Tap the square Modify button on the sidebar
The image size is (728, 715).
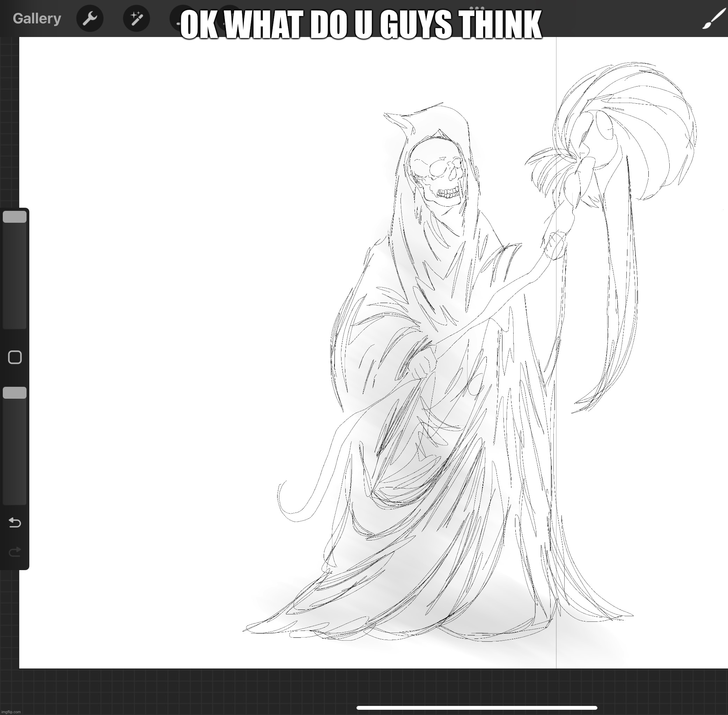coord(14,358)
